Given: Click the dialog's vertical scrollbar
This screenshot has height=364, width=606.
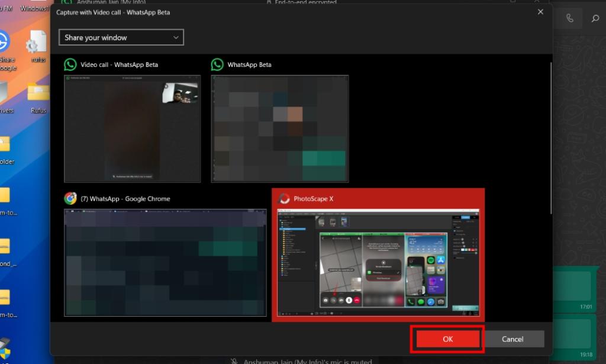Looking at the screenshot, I should pos(551,138).
